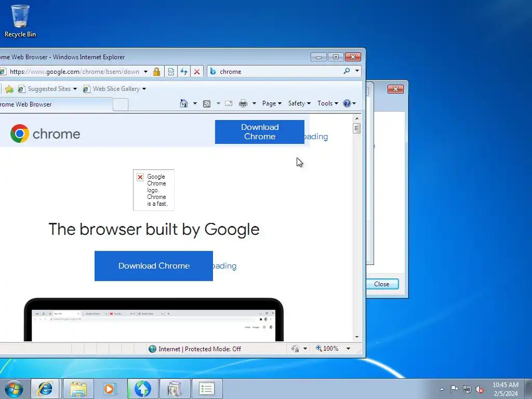Click the Print icon in command bar
Image resolution: width=532 pixels, height=399 pixels.
coord(243,103)
